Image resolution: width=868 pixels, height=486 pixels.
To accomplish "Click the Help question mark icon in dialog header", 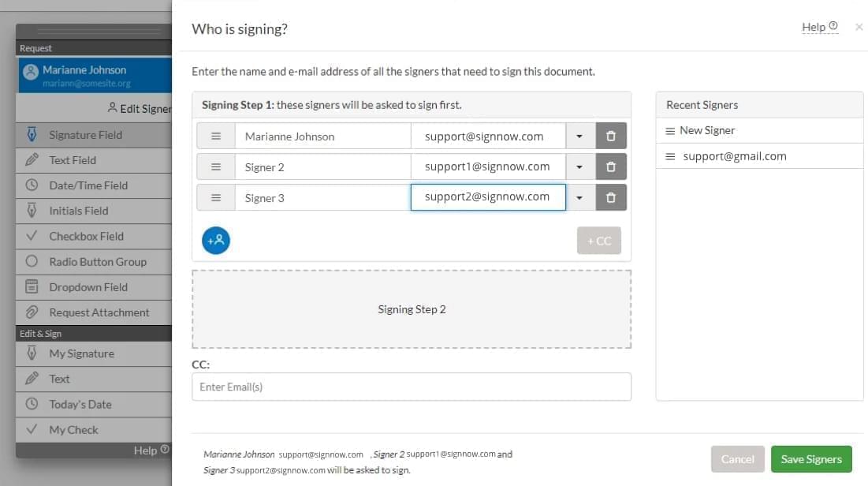I will pyautogui.click(x=833, y=26).
